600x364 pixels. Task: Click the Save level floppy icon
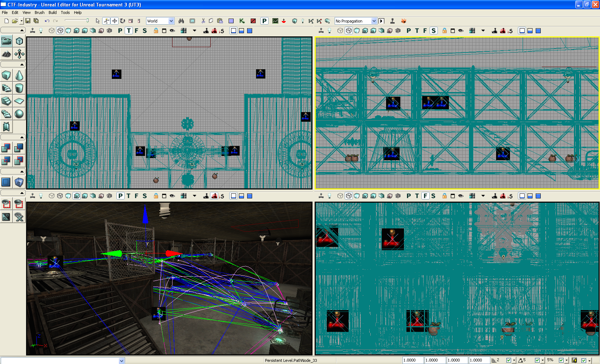28,21
